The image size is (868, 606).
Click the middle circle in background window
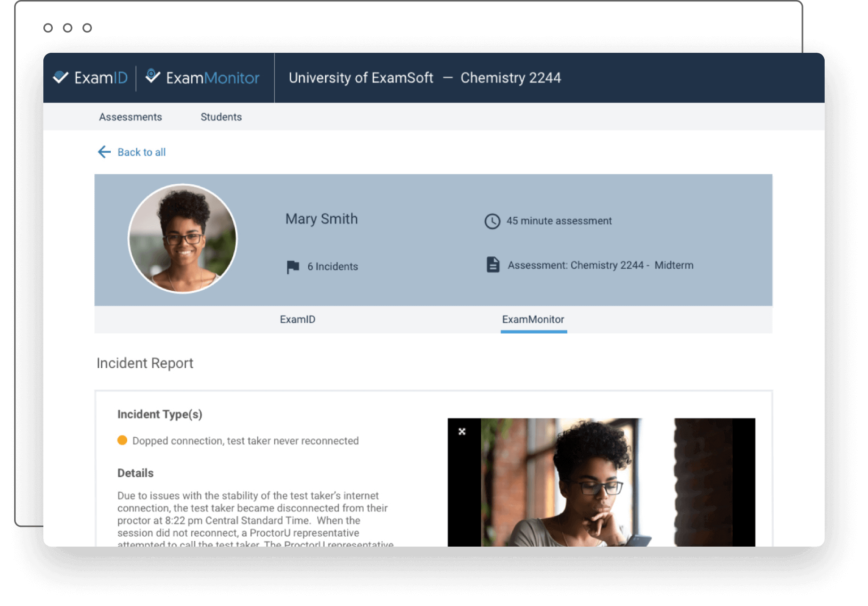coord(68,28)
